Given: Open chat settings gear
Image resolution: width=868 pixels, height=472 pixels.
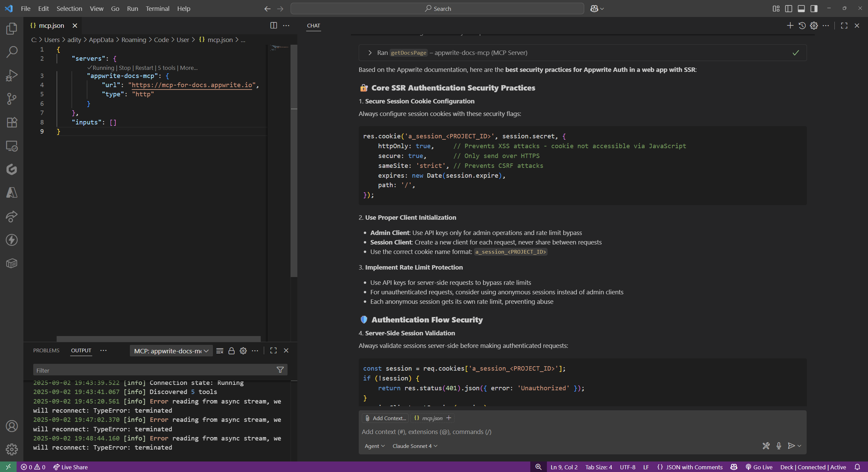Looking at the screenshot, I should coord(814,25).
